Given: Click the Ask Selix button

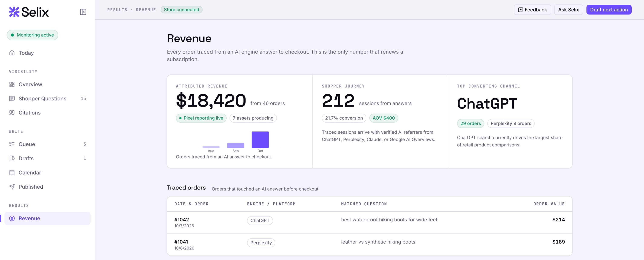Looking at the screenshot, I should point(568,10).
